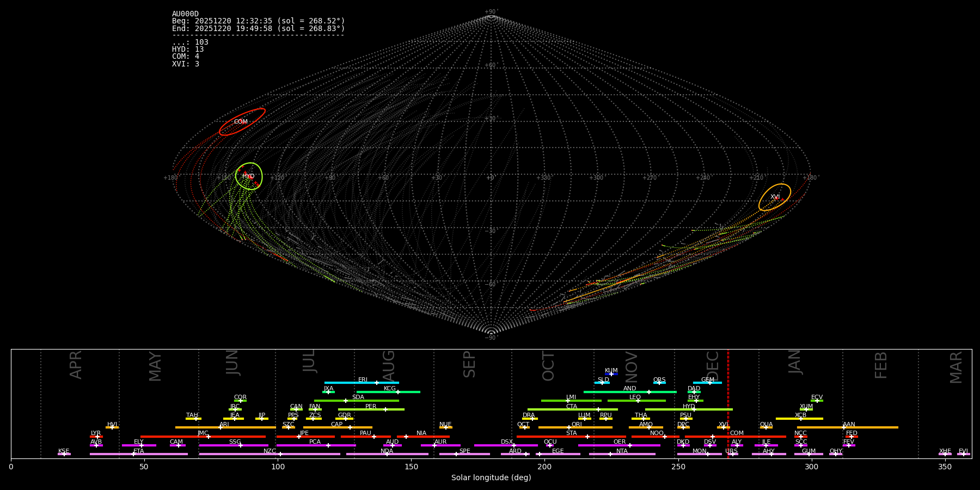This screenshot has height=490, width=980.
Task: Click the orange XVI radiant ellipse on the sky map
Action: click(x=775, y=197)
